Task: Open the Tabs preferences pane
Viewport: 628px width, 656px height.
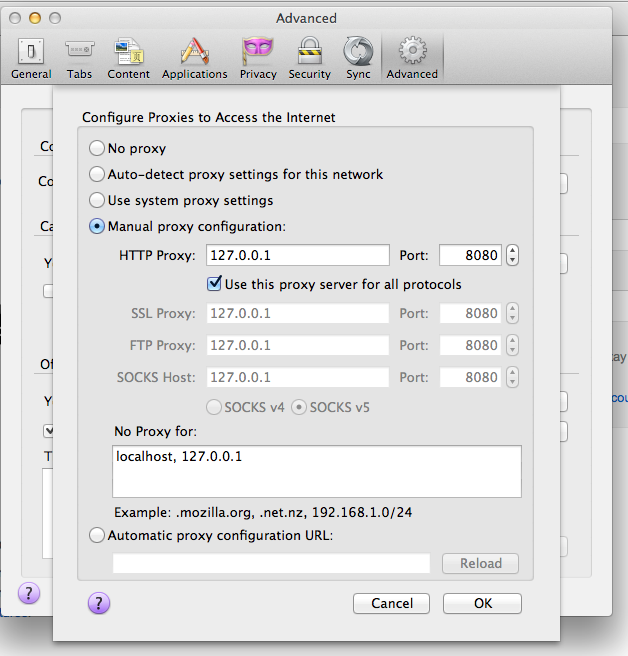Action: 79,58
